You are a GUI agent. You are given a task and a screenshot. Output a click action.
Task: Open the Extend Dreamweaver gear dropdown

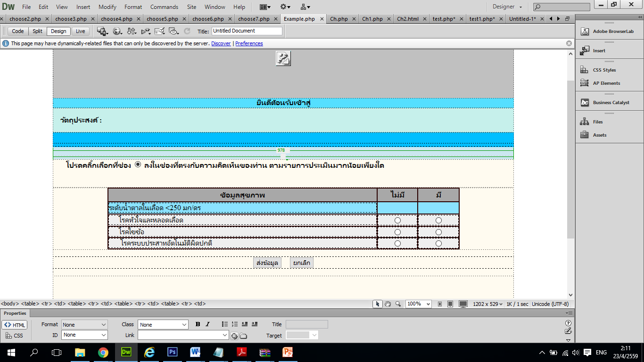(285, 7)
